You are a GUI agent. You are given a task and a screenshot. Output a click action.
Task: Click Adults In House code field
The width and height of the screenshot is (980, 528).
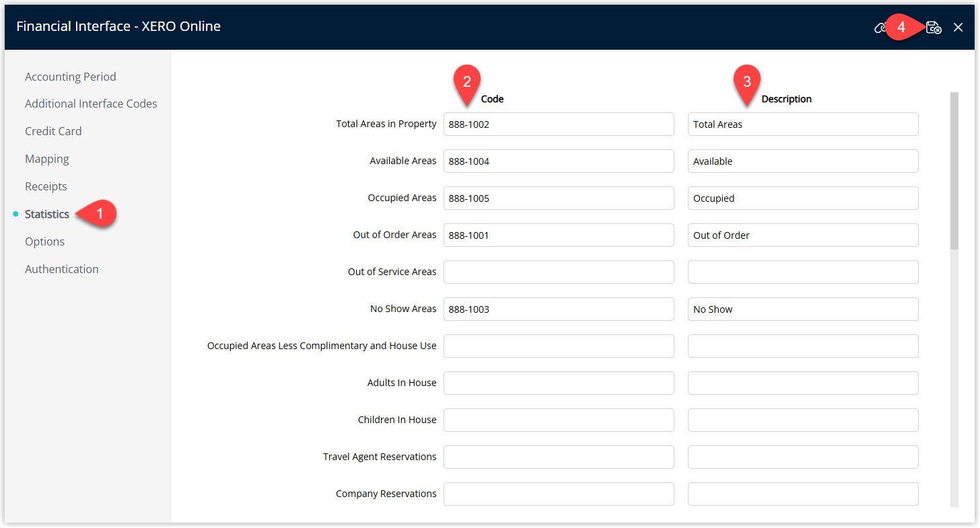point(559,383)
